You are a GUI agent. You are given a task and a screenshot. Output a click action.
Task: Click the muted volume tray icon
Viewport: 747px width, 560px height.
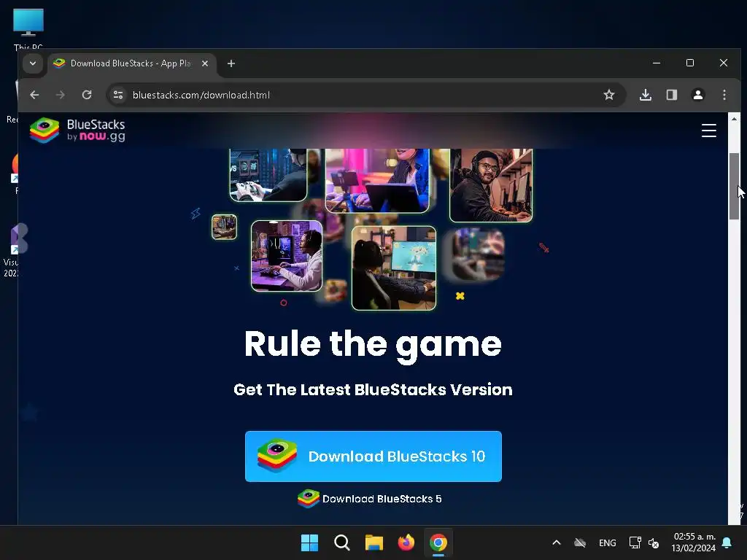click(x=654, y=542)
